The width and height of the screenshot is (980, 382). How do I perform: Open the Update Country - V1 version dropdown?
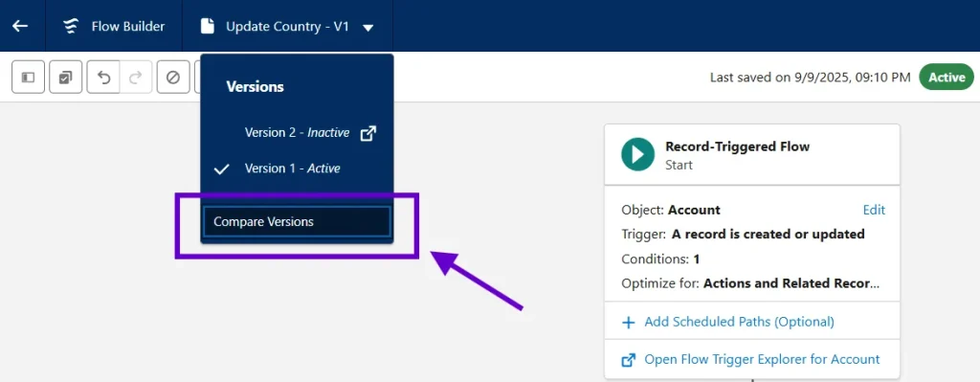click(368, 28)
